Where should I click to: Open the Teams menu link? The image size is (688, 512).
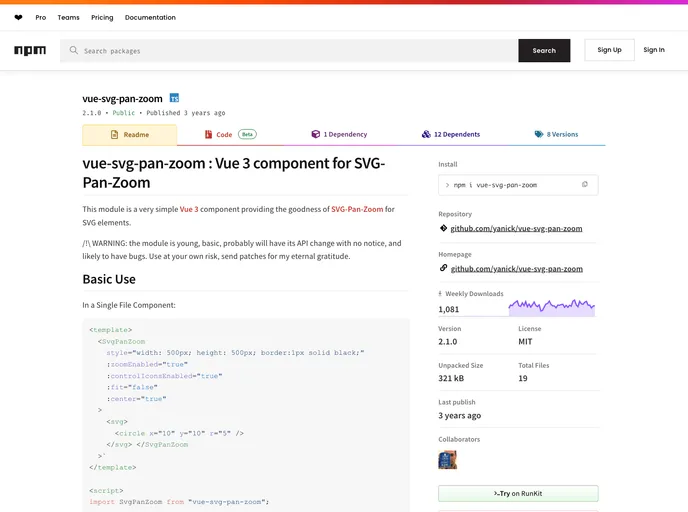tap(68, 18)
